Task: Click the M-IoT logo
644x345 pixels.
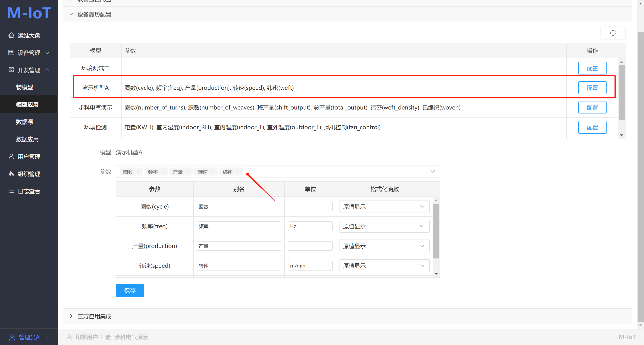Action: (29, 13)
